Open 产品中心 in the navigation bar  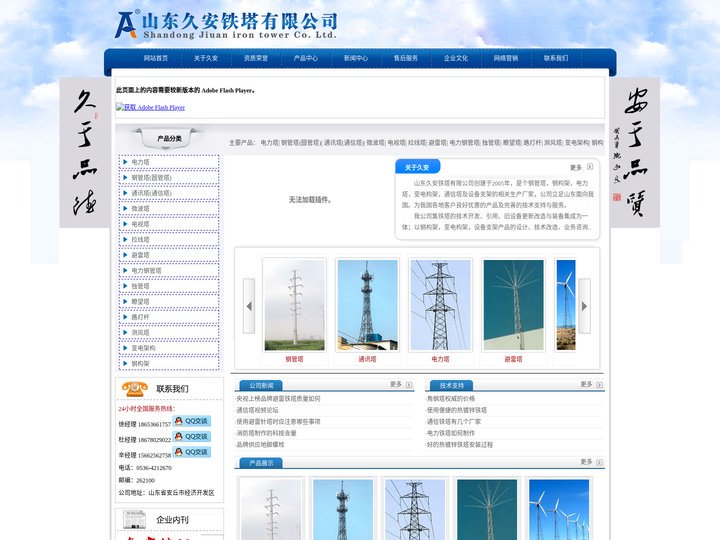click(306, 58)
